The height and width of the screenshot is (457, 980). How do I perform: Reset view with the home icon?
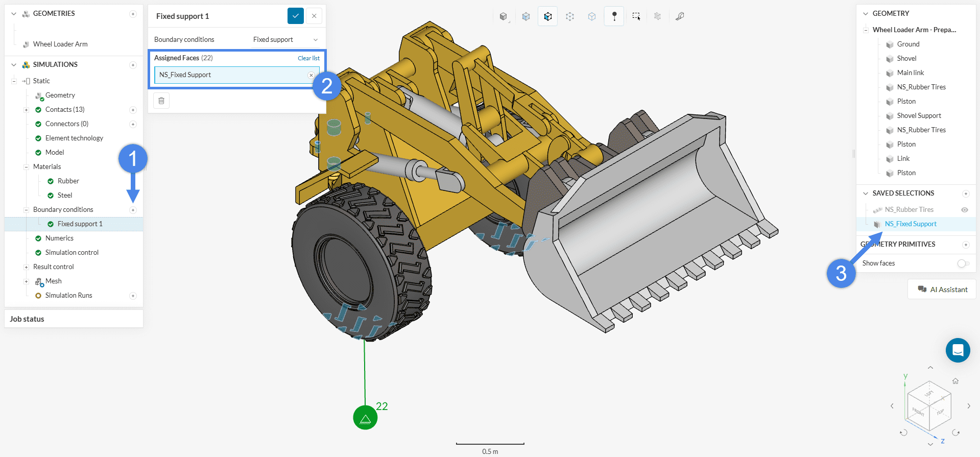[955, 381]
